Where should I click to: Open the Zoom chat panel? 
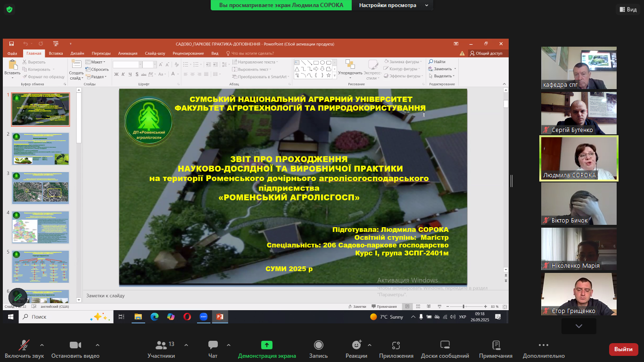[213, 346]
